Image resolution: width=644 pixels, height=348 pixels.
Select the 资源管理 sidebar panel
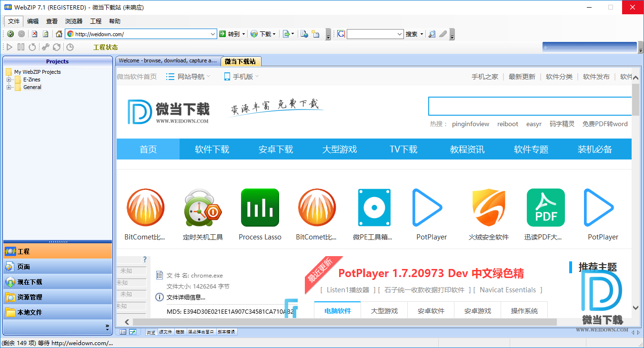pyautogui.click(x=58, y=297)
